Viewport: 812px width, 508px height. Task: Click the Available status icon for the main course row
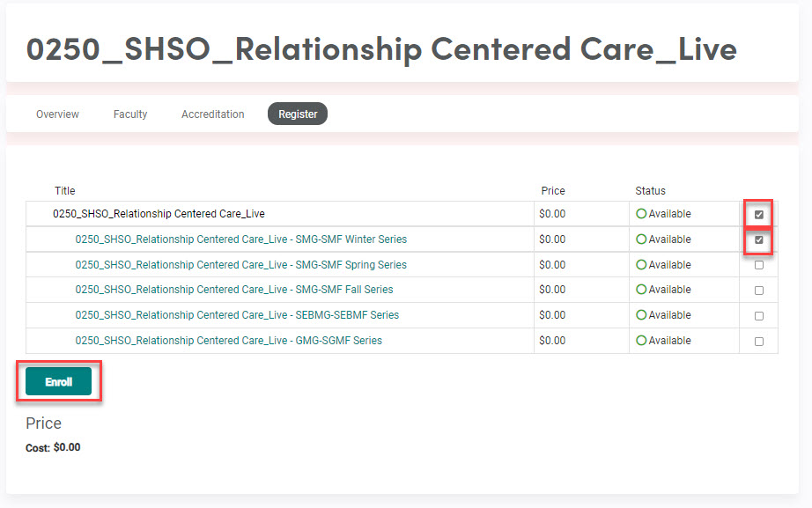coord(642,213)
